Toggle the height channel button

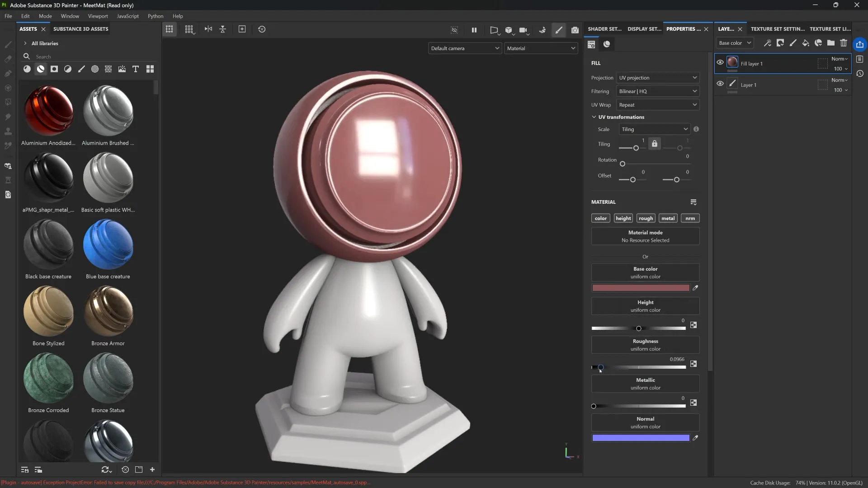tap(623, 218)
